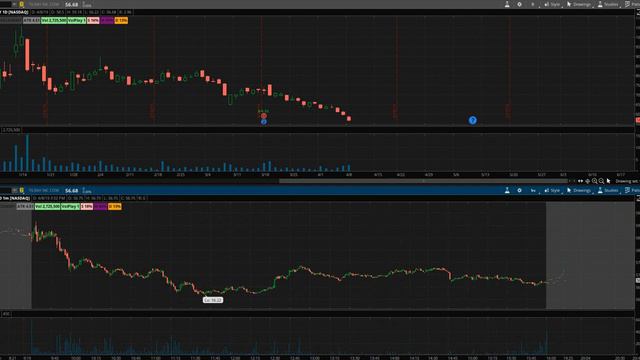This screenshot has width=640, height=360.
Task: Click the green Vol study label on lower chart
Action: (x=47, y=207)
